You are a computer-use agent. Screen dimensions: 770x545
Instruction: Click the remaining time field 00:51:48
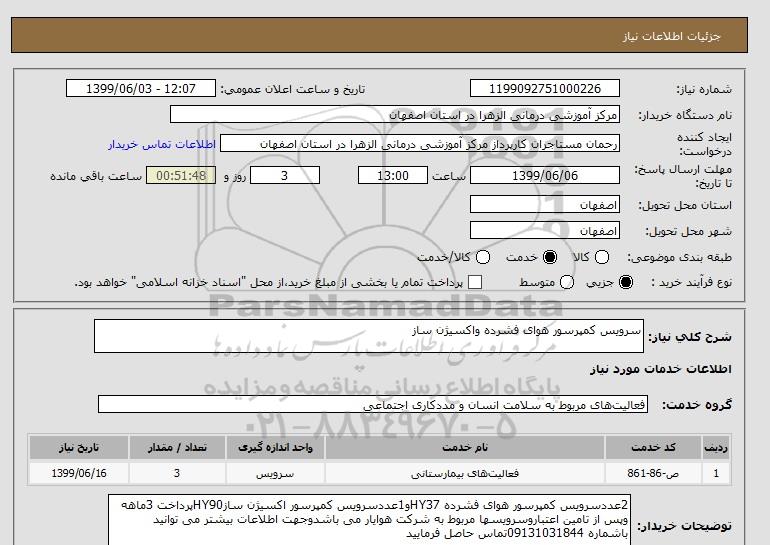click(181, 175)
